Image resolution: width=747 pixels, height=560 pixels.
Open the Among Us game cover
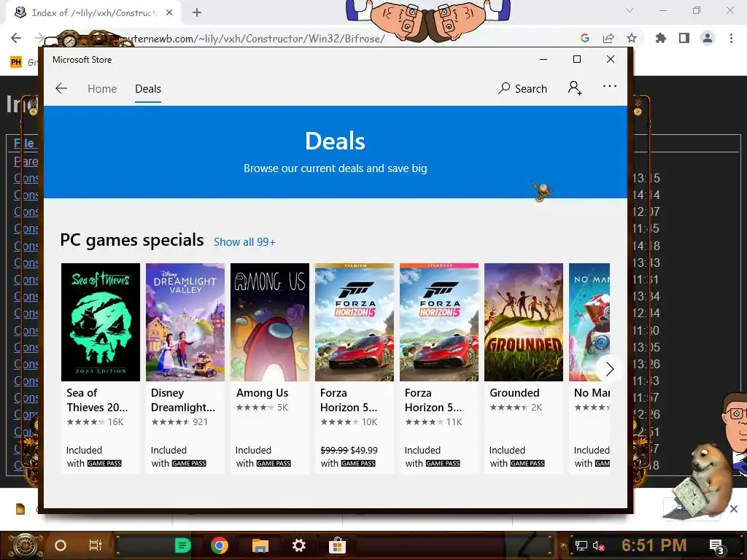(270, 322)
